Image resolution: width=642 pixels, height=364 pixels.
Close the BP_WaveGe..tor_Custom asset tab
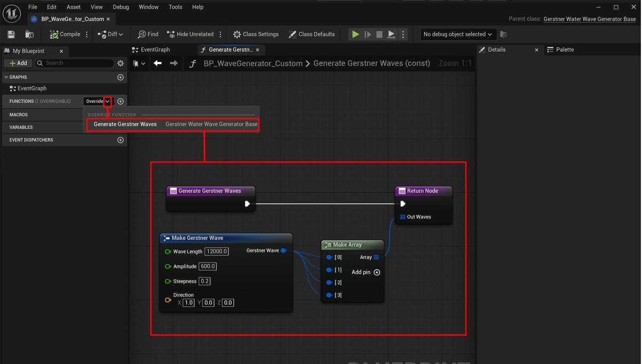108,19
